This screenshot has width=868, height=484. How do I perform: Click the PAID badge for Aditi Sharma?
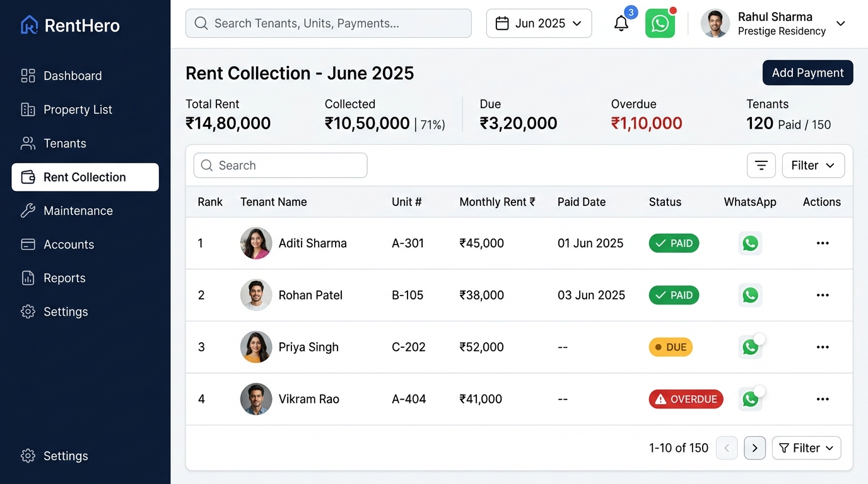click(674, 243)
